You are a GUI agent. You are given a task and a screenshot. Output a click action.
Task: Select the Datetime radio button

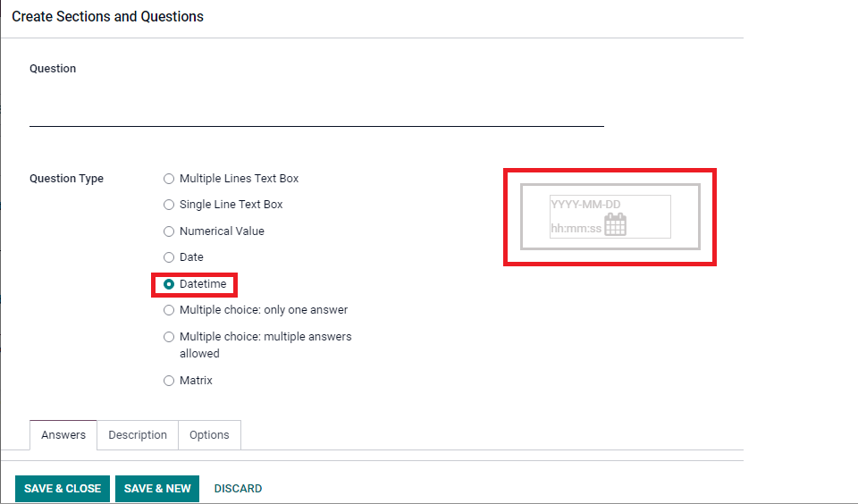click(169, 284)
